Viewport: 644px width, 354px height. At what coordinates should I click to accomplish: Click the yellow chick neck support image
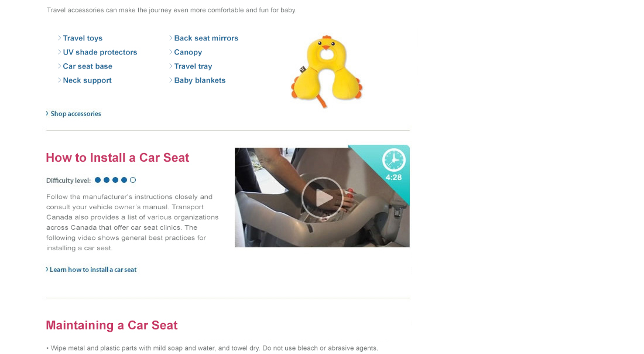coord(327,72)
